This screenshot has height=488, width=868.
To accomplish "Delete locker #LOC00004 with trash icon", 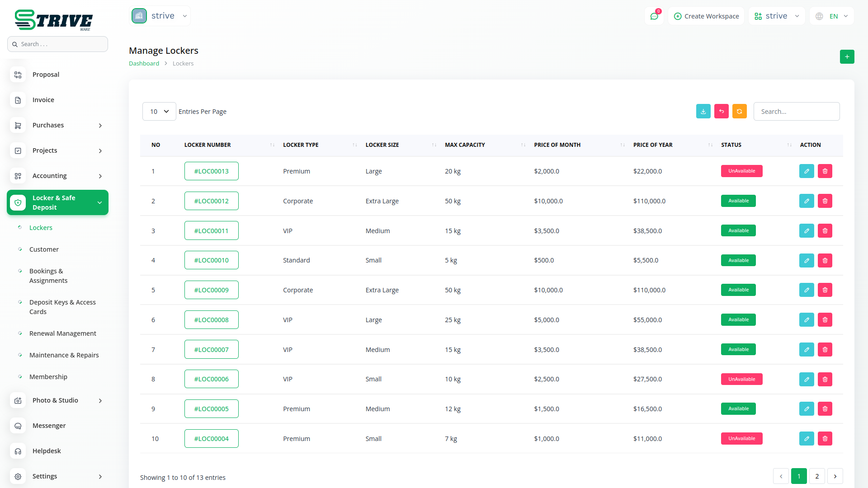I will pyautogui.click(x=825, y=439).
